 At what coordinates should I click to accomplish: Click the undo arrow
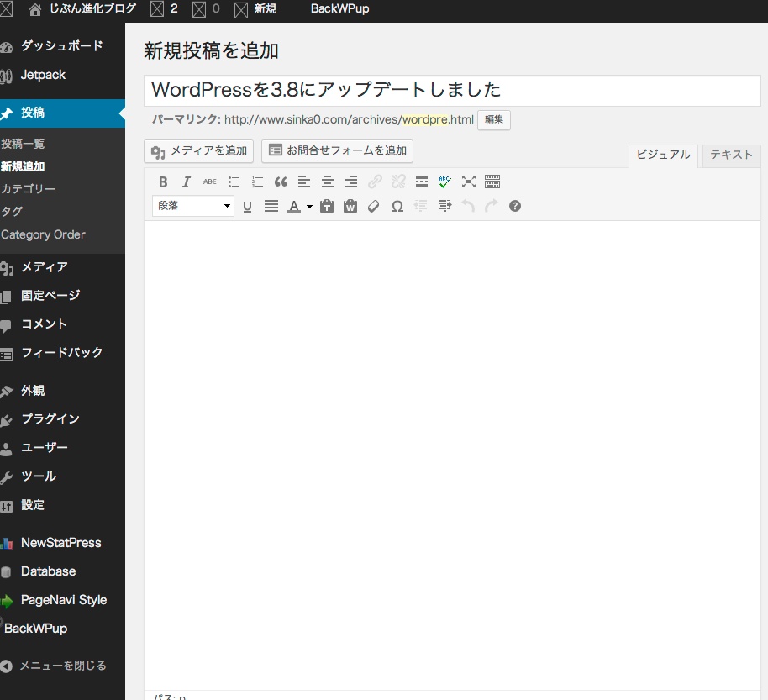468,206
